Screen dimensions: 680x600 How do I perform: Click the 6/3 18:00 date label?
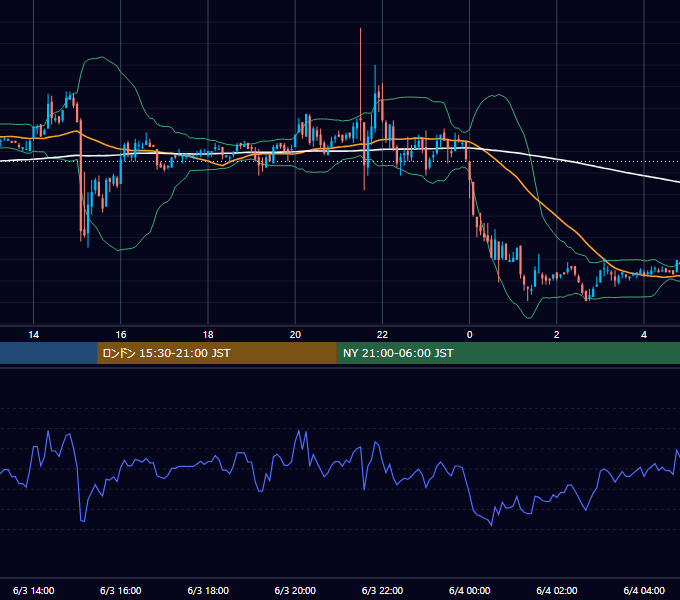click(208, 590)
